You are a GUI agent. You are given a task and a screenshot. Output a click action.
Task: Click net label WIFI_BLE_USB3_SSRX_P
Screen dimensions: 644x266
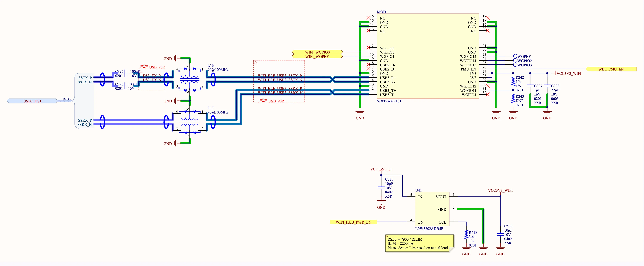(x=280, y=88)
